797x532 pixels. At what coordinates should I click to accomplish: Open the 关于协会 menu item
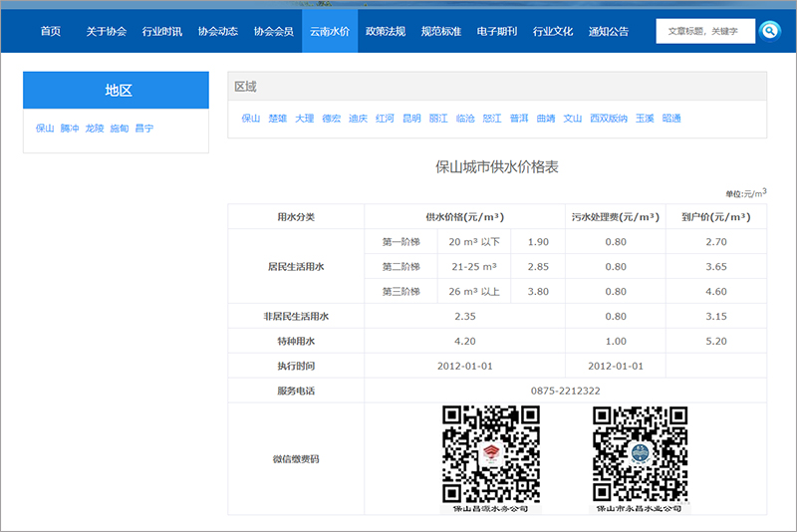[107, 31]
